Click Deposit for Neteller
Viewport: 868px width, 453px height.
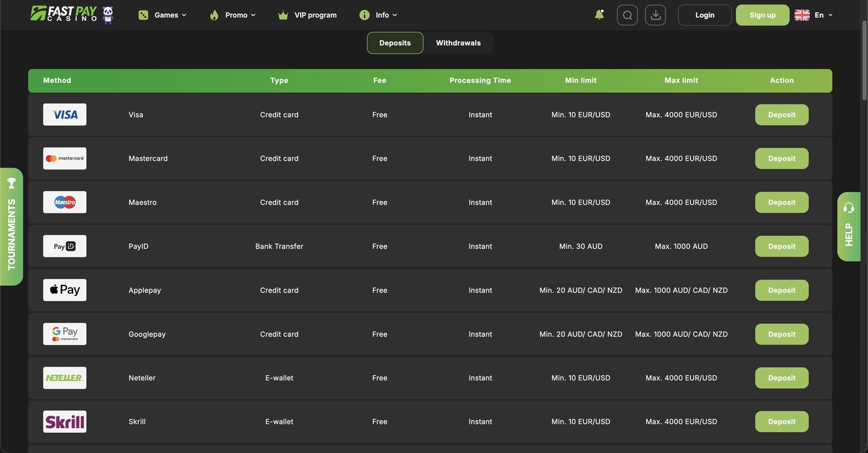coord(782,378)
